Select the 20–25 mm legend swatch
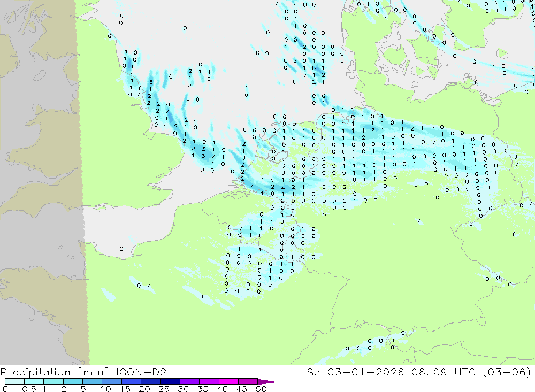 [150, 381]
